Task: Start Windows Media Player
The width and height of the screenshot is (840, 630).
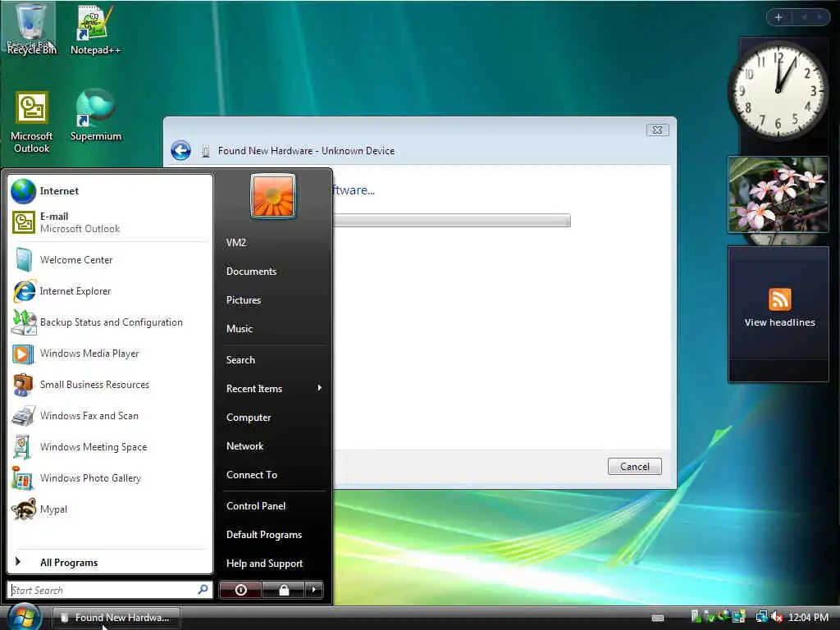Action: point(110,354)
